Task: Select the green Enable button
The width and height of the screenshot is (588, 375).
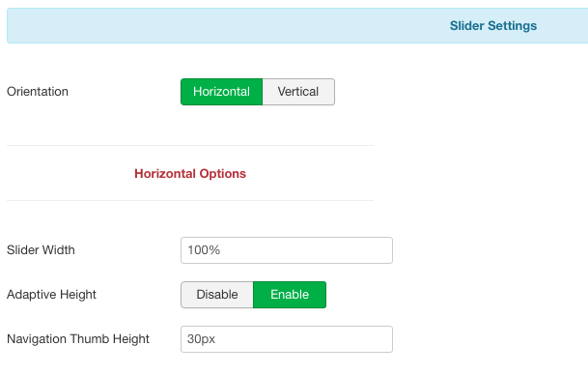Action: coord(290,295)
